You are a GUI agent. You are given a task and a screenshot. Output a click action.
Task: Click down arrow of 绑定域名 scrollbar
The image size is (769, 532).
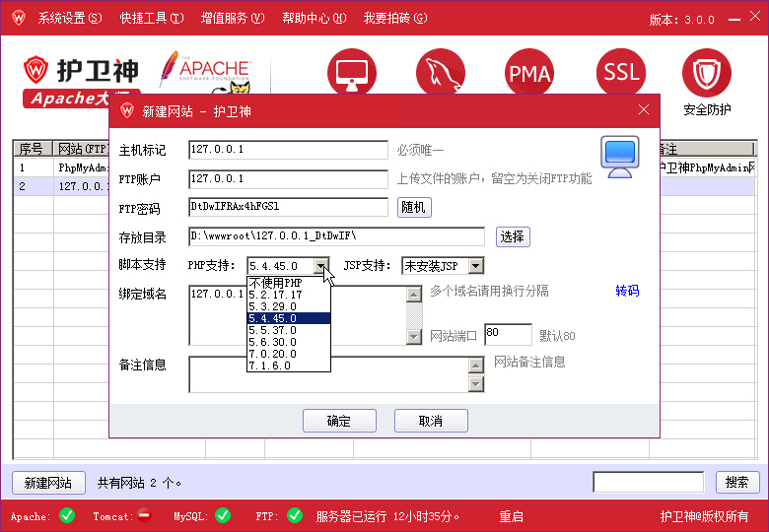[414, 337]
